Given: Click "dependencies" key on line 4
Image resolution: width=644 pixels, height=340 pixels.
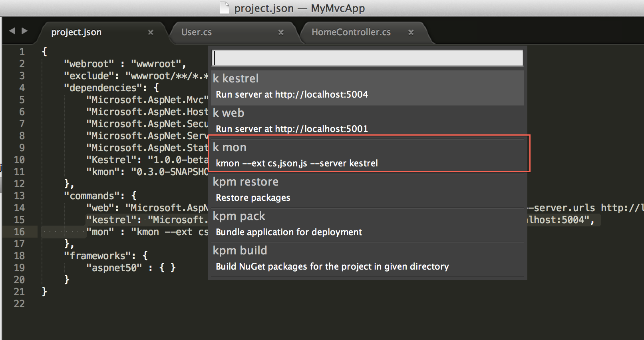Looking at the screenshot, I should coord(103,88).
